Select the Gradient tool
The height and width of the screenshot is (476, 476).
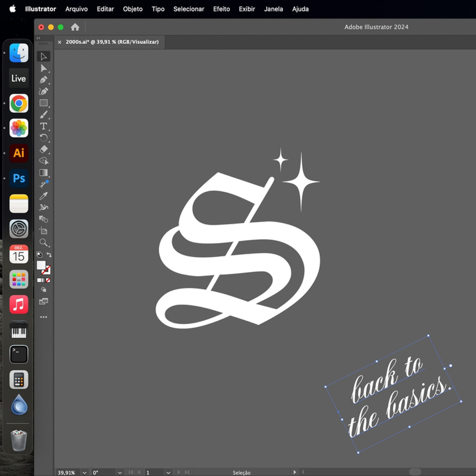[x=43, y=173]
